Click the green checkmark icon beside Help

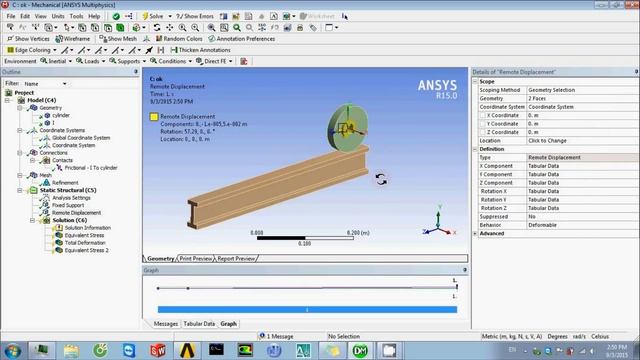click(x=116, y=16)
